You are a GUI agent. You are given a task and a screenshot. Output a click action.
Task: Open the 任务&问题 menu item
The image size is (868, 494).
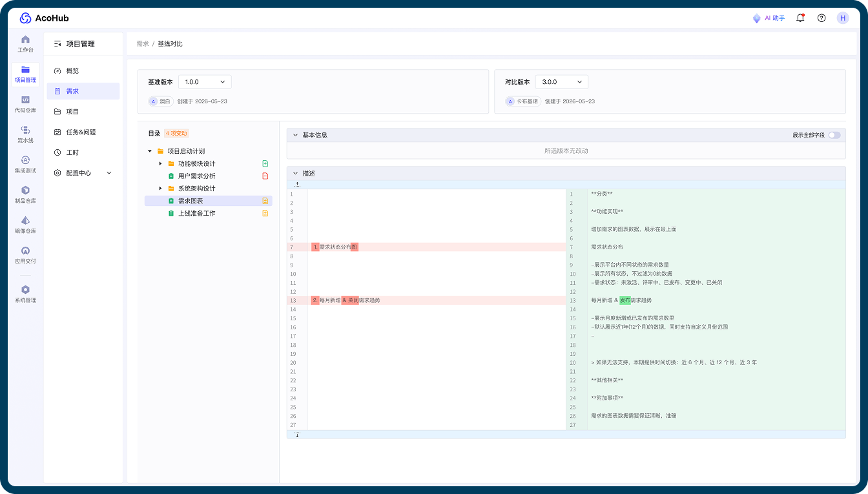83,132
